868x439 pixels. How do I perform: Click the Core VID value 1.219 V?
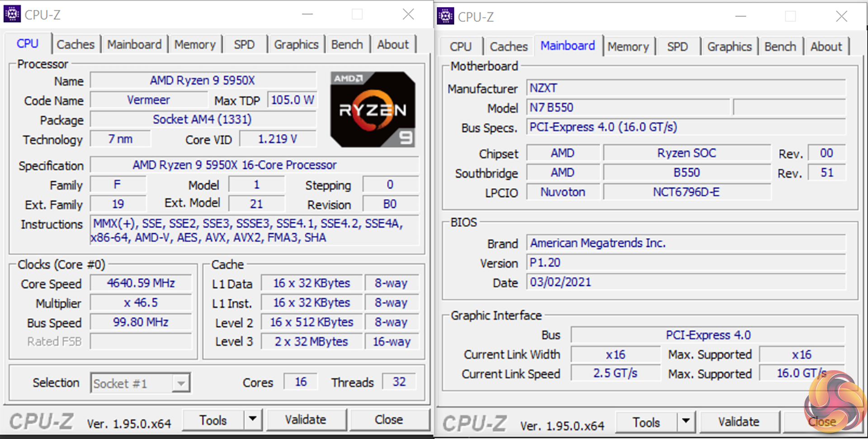[278, 138]
